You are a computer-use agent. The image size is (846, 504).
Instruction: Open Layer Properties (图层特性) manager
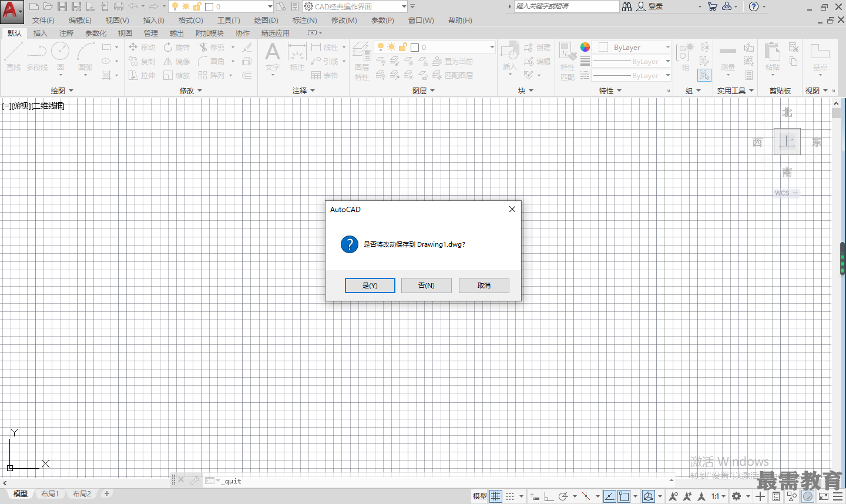tap(362, 61)
